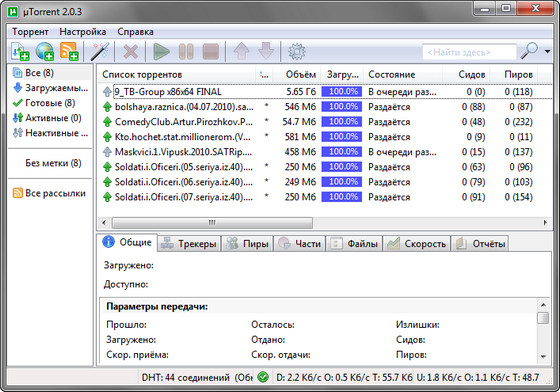
Task: Click horizontal scrollbar right arrow
Action: [x=545, y=223]
